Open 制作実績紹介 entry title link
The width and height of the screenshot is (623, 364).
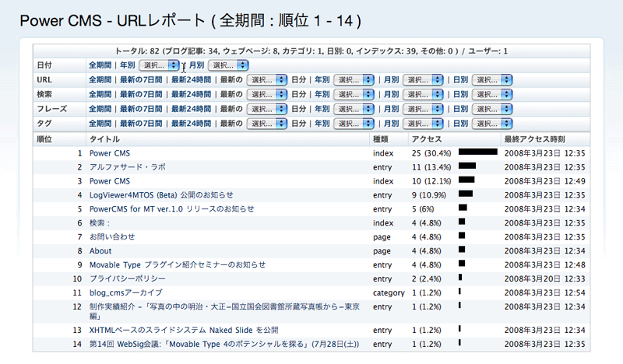point(224,311)
